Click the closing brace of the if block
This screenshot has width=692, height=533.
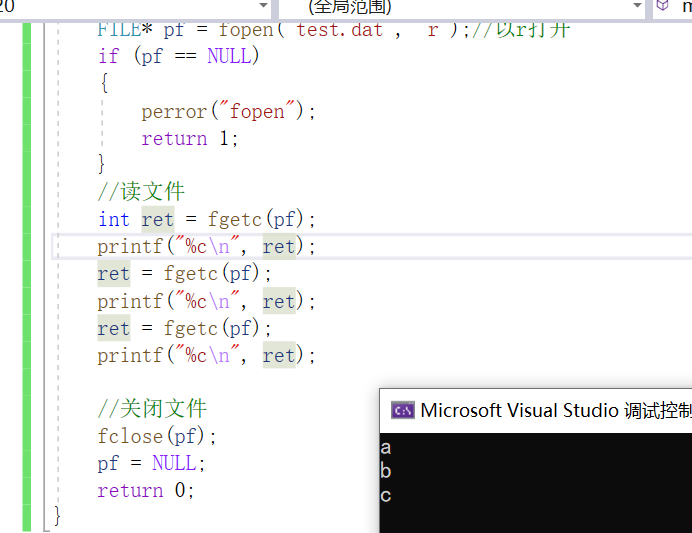pos(102,164)
